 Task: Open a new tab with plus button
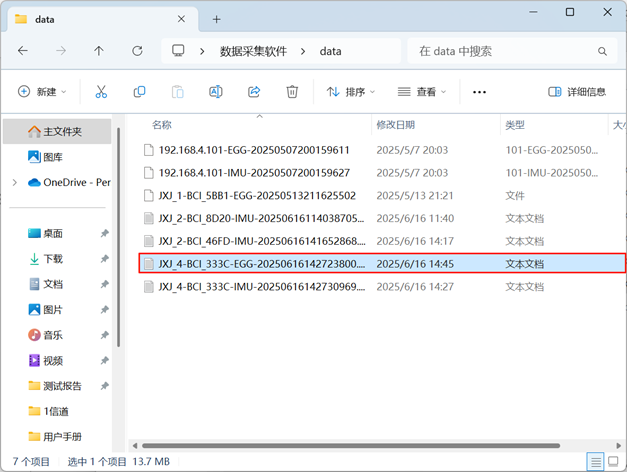[216, 19]
